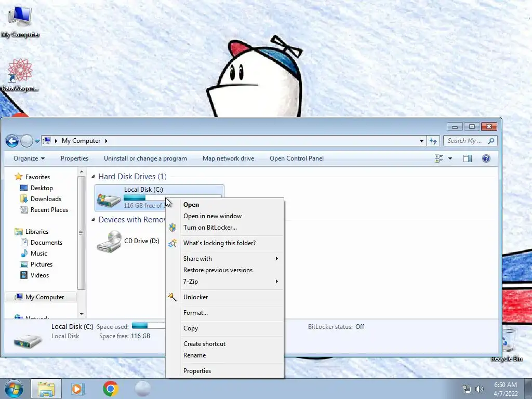Open Help question mark icon
The width and height of the screenshot is (532, 399).
486,158
